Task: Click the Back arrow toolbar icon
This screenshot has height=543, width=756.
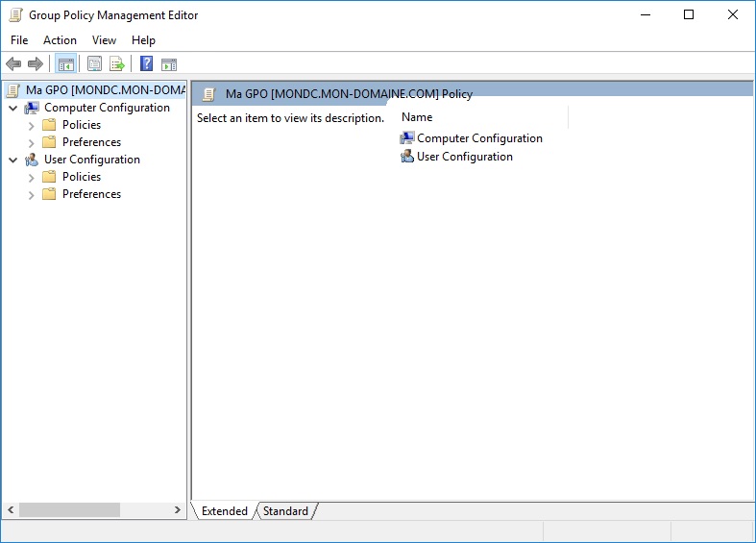Action: (13, 63)
